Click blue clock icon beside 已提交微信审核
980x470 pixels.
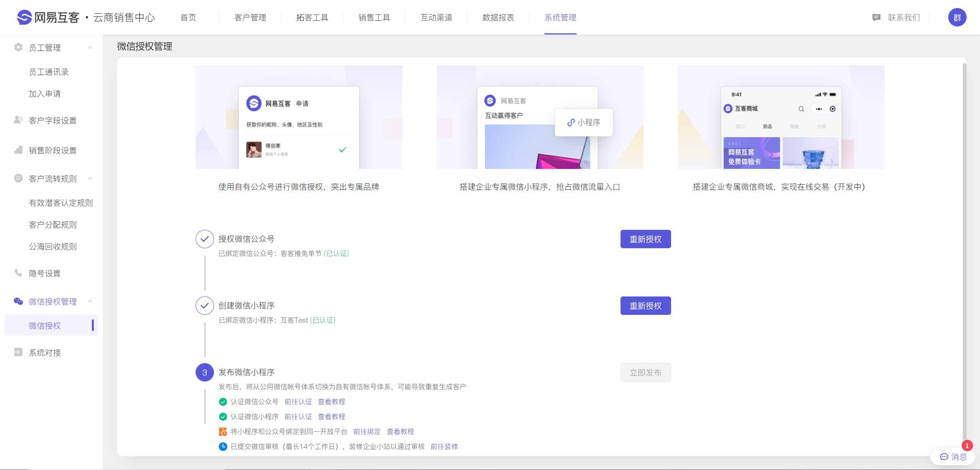pos(223,447)
